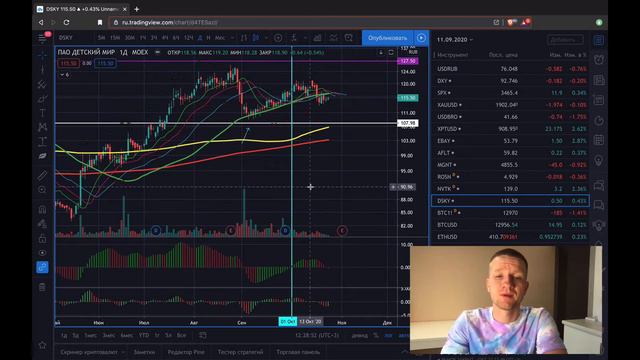Screen dimensions: 640x360
Task: Select ETHUSD row in watchlist
Action: coord(511,237)
